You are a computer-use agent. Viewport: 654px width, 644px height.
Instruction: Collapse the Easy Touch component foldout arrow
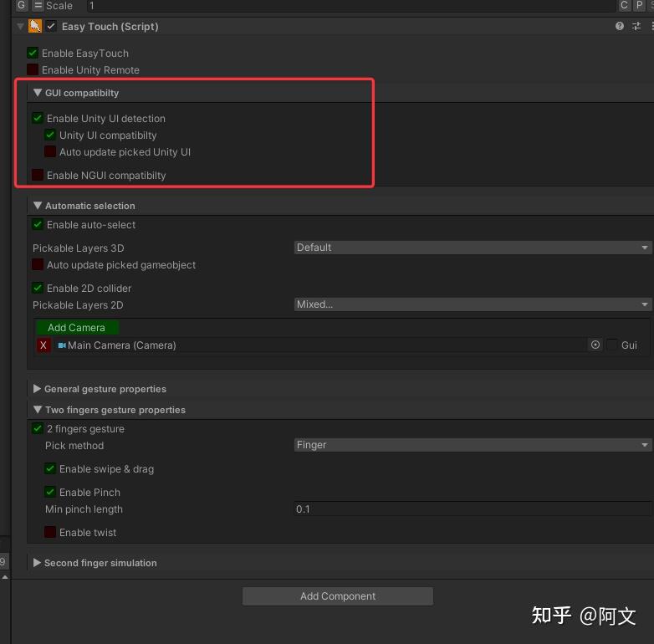click(x=20, y=27)
